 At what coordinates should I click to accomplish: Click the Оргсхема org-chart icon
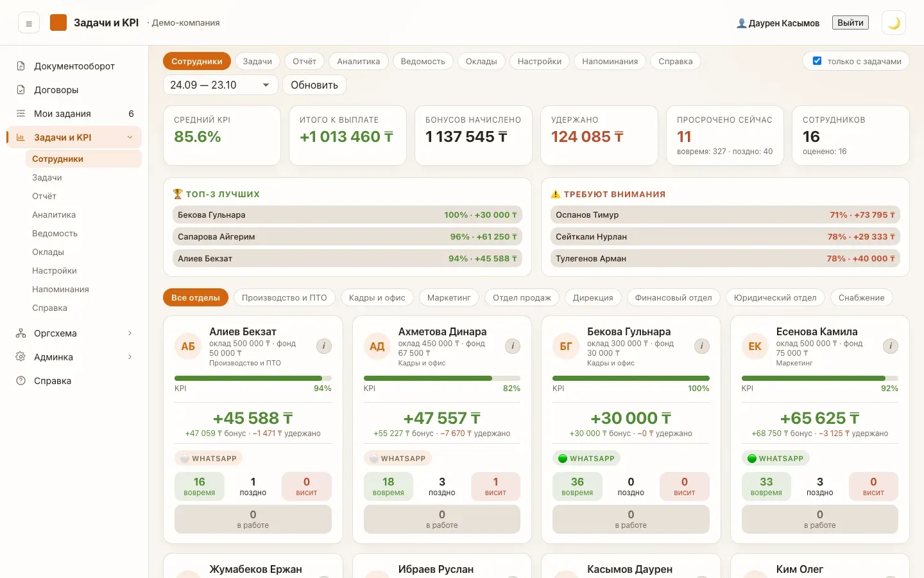click(x=21, y=333)
